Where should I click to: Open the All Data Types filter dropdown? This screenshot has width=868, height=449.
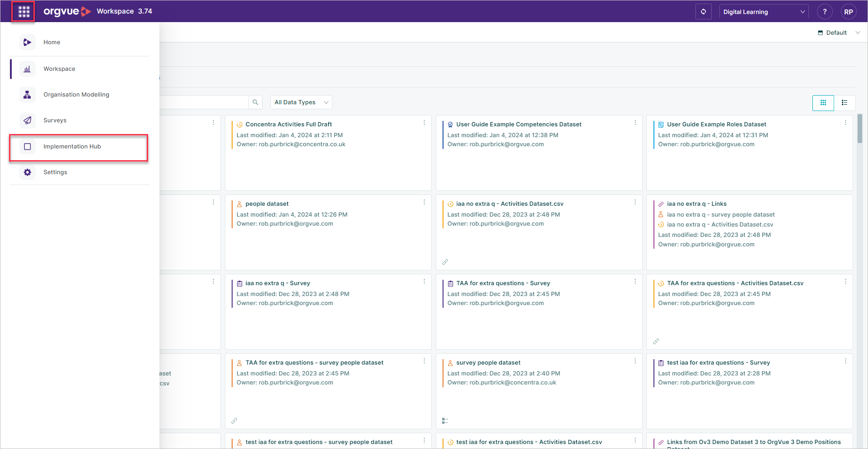301,102
